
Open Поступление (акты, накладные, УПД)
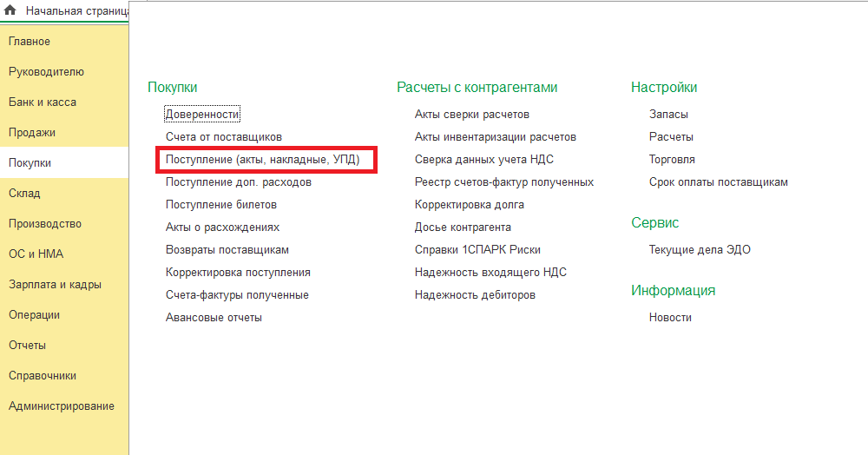[x=268, y=160]
